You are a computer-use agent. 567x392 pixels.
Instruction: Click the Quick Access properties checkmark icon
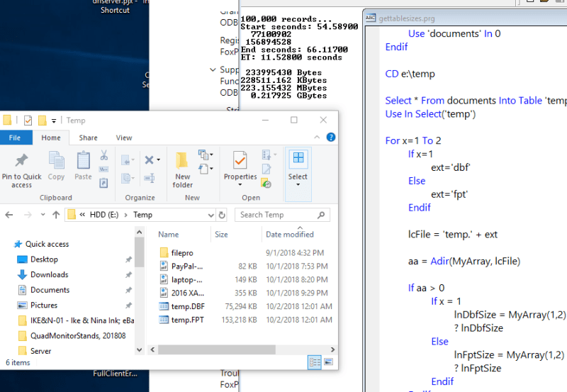(28, 121)
